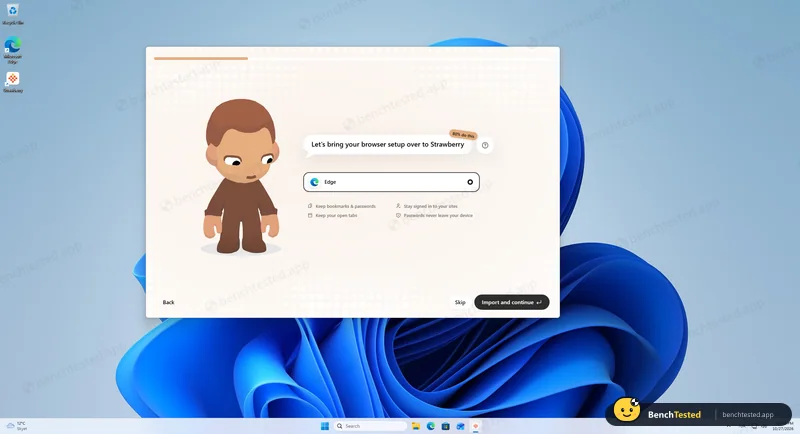Click Import and continue

tap(512, 302)
